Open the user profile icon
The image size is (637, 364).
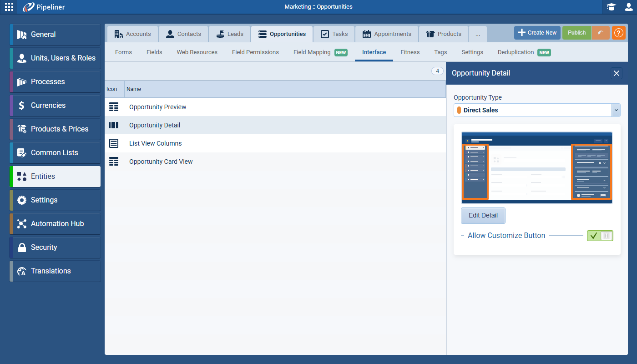click(628, 7)
